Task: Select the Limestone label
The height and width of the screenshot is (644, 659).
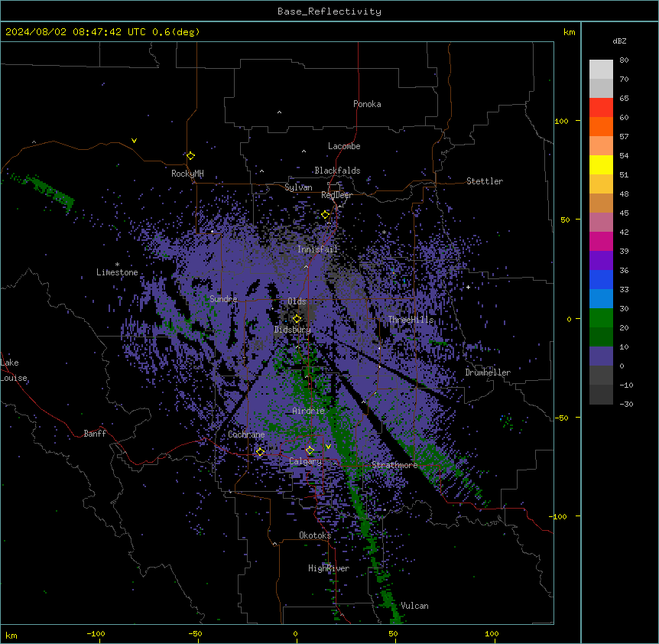Action: pos(117,272)
